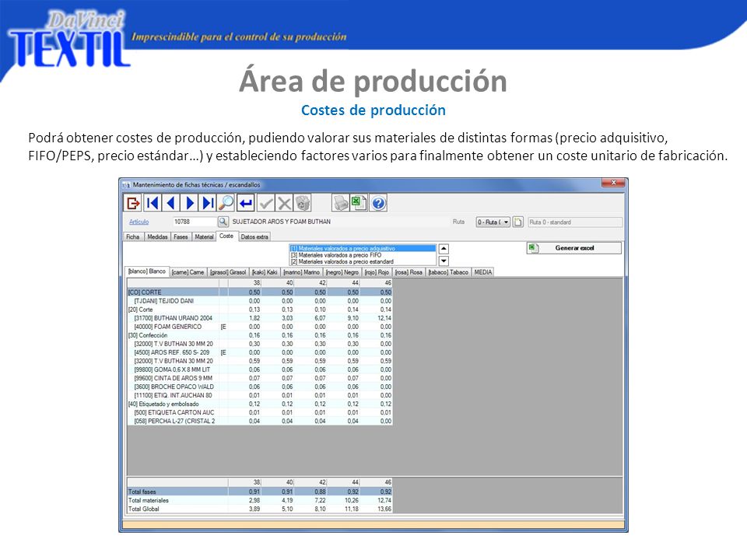Click the [058] PERCHA L-27 row
The width and height of the screenshot is (747, 560).
coord(260,421)
